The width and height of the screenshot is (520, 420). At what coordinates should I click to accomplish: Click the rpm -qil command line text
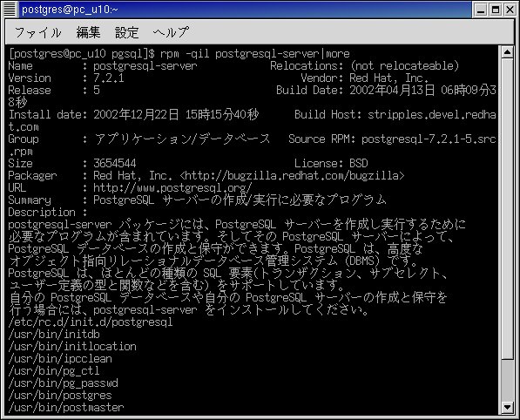point(254,54)
